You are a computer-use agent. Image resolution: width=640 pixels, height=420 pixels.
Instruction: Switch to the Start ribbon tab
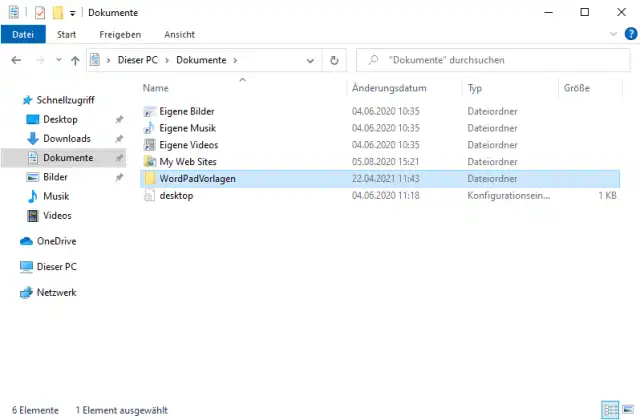tap(66, 35)
